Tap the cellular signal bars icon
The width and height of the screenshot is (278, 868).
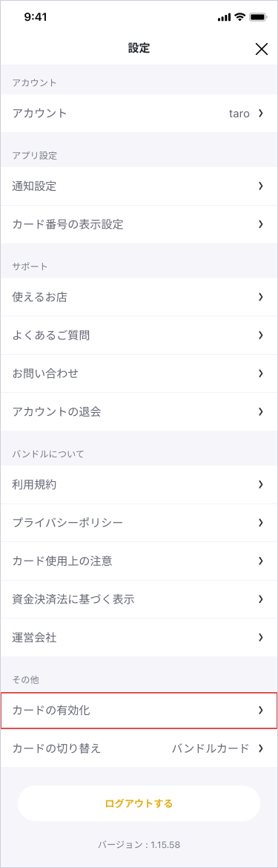[x=224, y=17]
